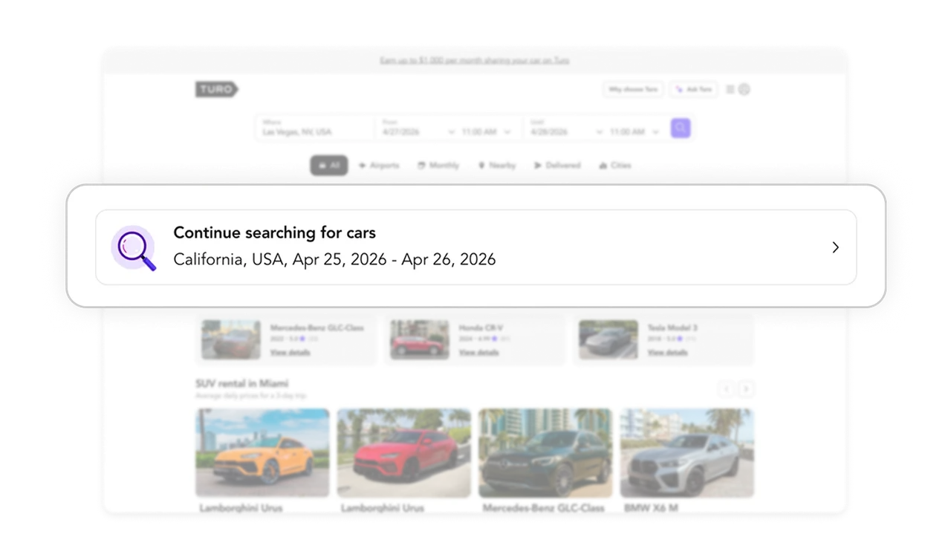
Task: Click the Honda CR-V small card thumbnail
Action: [420, 339]
